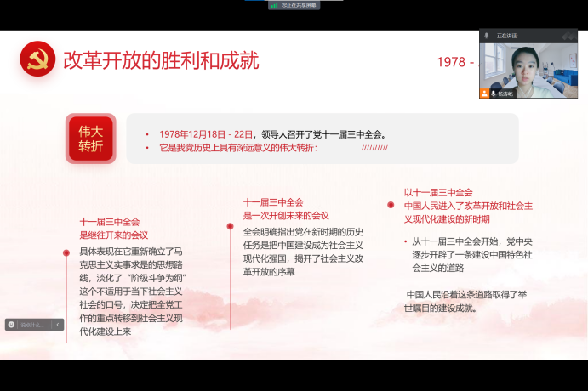Screen dimensions: 588x391
Task: Click the "说点什么..." chat input field
Action: click(x=32, y=324)
